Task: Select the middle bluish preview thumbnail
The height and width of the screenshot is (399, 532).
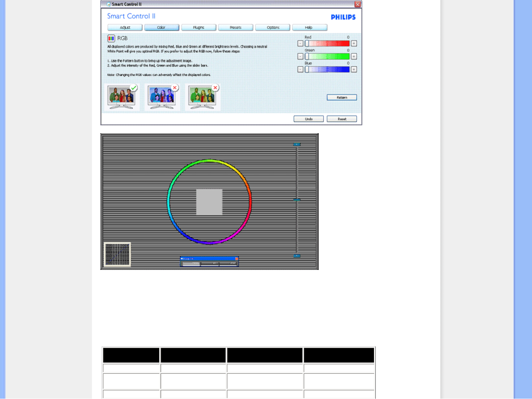Action: [162, 97]
